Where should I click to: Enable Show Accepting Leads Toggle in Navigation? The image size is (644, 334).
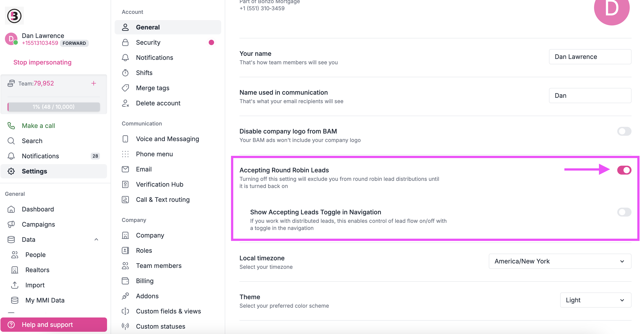point(624,212)
